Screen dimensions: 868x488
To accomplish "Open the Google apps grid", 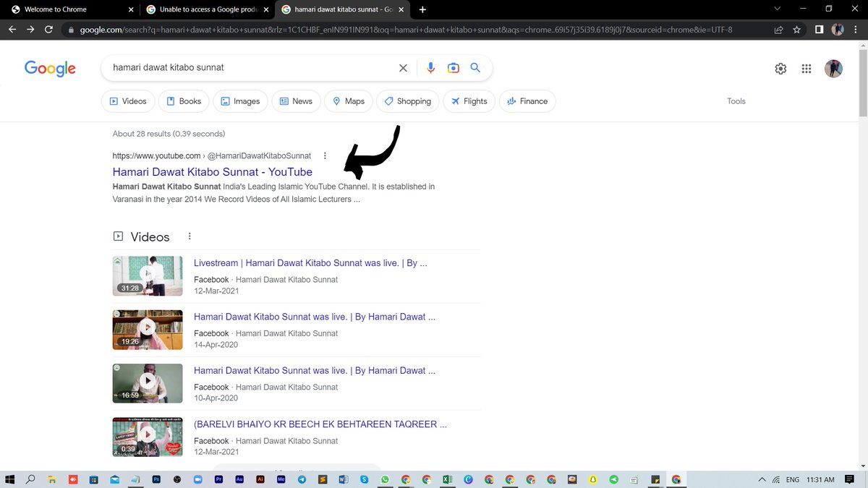I will tap(807, 69).
